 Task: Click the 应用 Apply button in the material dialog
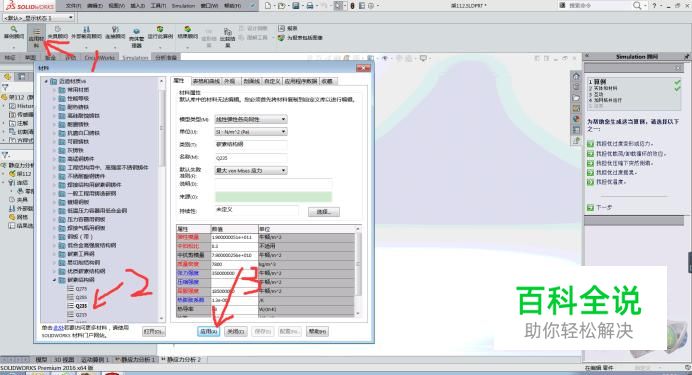[208, 331]
